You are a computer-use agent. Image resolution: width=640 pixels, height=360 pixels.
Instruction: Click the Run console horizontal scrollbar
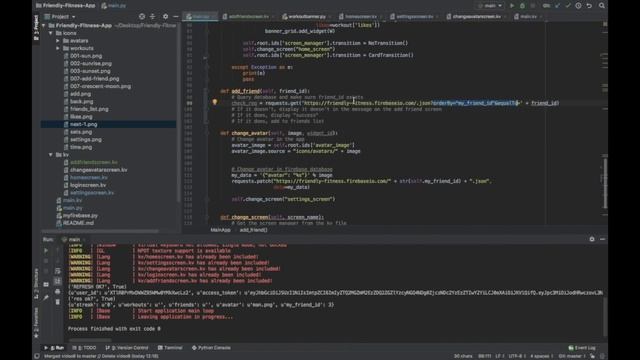90,340
